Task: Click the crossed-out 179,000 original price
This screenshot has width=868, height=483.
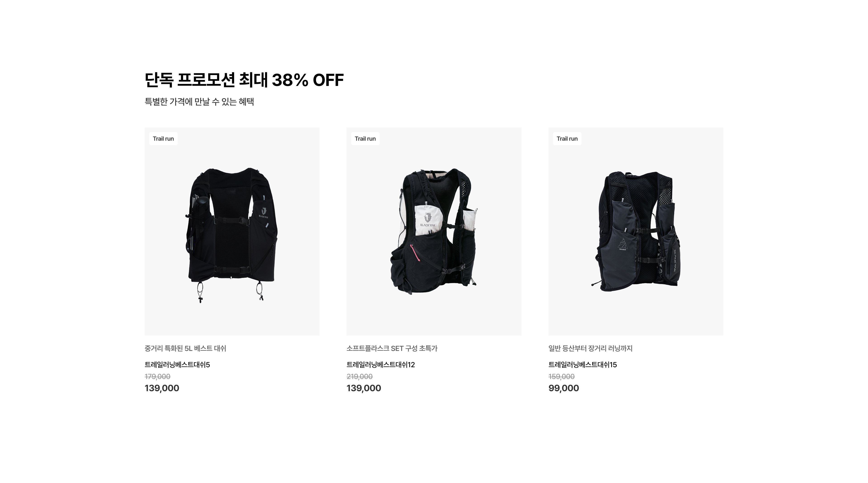Action: (158, 376)
